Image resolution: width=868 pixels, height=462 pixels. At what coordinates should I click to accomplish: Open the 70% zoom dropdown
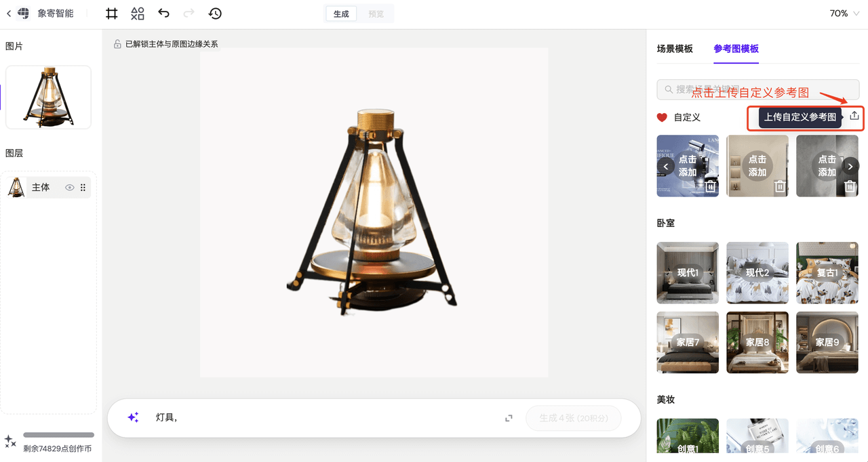(844, 14)
